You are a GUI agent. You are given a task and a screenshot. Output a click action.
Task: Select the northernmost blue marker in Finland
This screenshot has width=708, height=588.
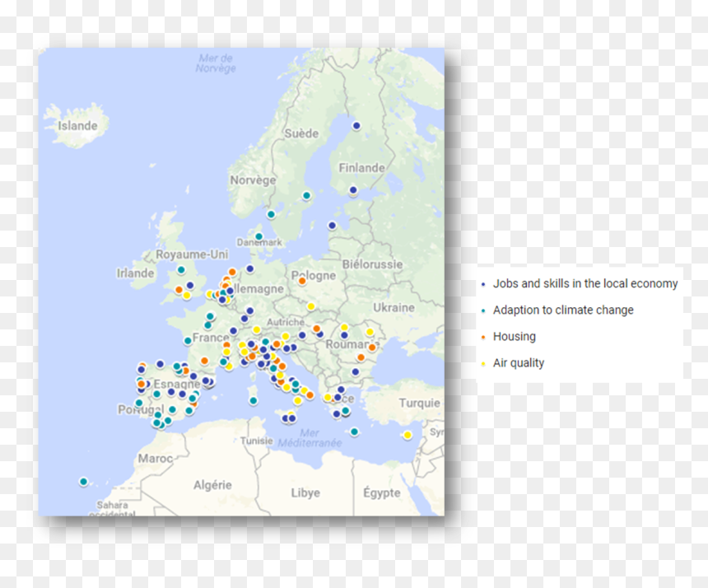point(356,125)
